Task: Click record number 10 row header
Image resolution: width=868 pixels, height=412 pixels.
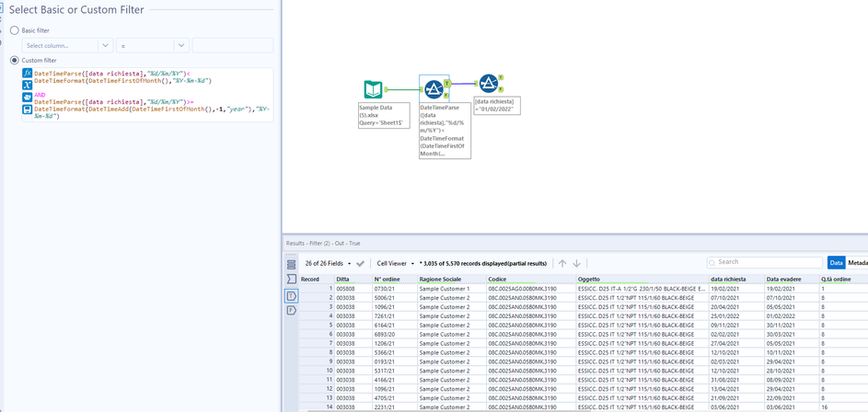Action: 317,371
